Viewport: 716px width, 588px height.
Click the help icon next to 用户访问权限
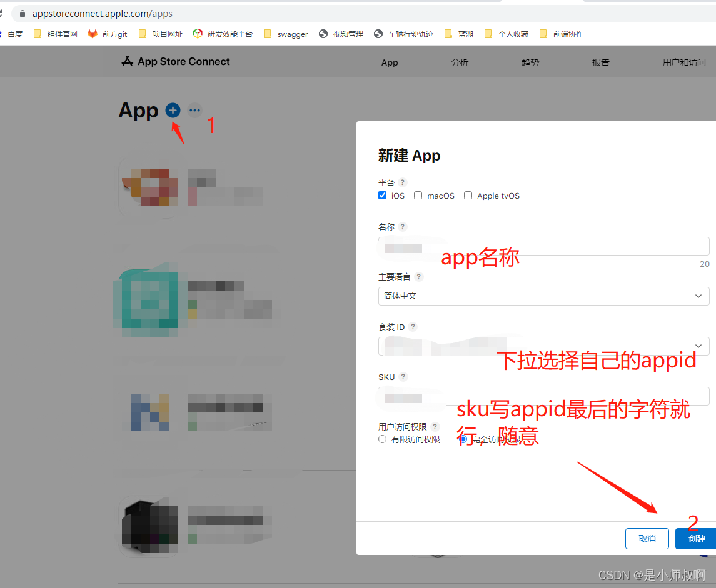coord(435,427)
